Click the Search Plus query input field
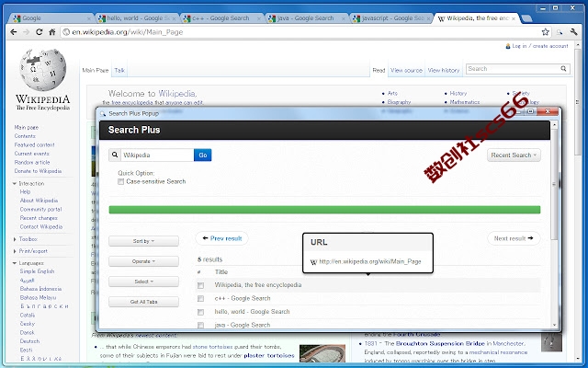 point(157,155)
